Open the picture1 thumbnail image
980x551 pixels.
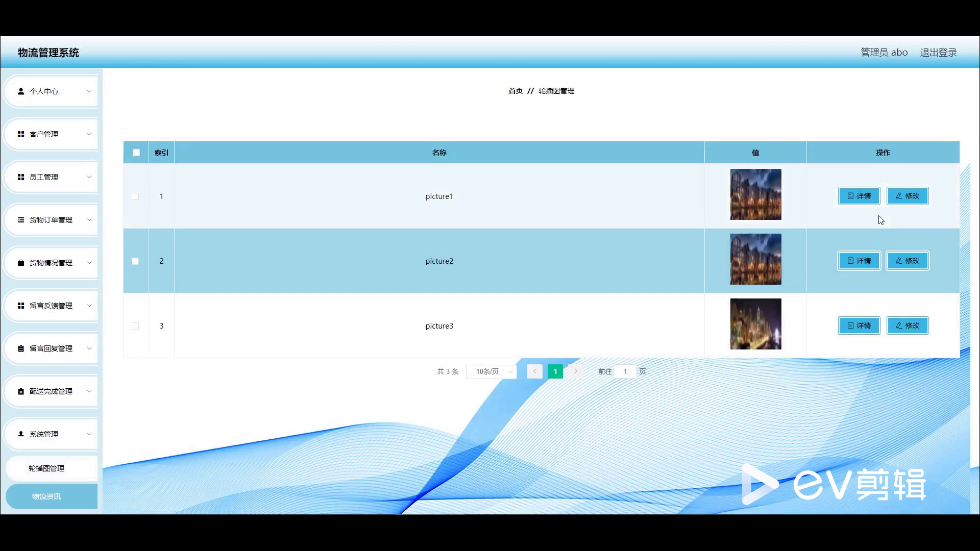tap(755, 194)
